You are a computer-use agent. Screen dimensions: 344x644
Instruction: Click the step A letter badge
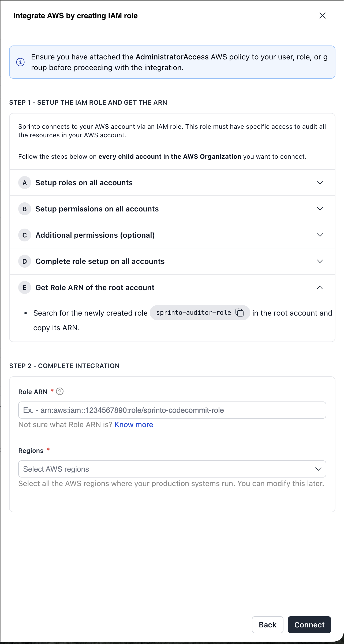click(x=25, y=183)
